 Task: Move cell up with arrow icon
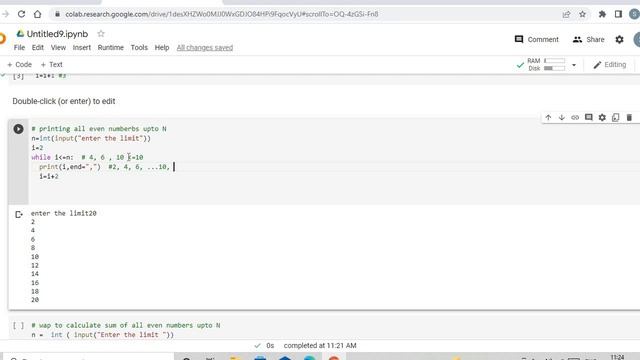point(548,118)
